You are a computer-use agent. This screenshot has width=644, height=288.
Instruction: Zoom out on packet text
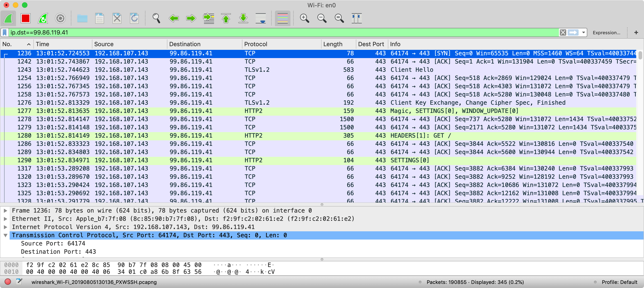click(x=322, y=18)
